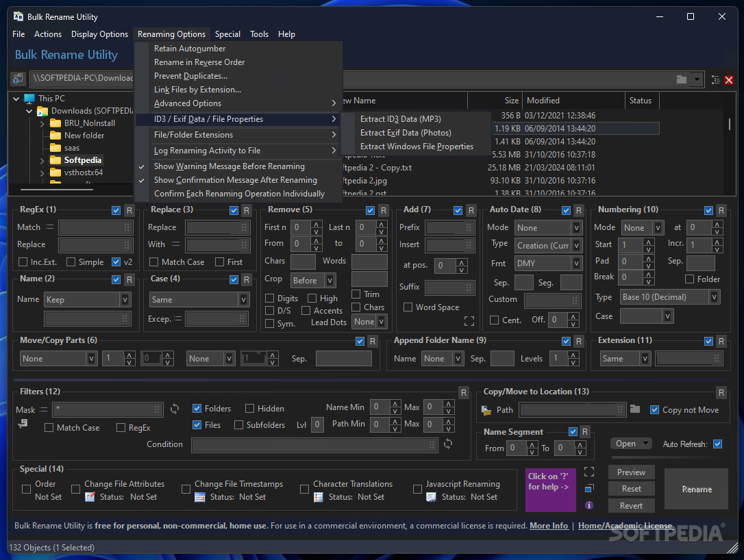Screen dimensions: 744x560
Task: Open the Name (2) Keep dropdown
Action: (125, 300)
